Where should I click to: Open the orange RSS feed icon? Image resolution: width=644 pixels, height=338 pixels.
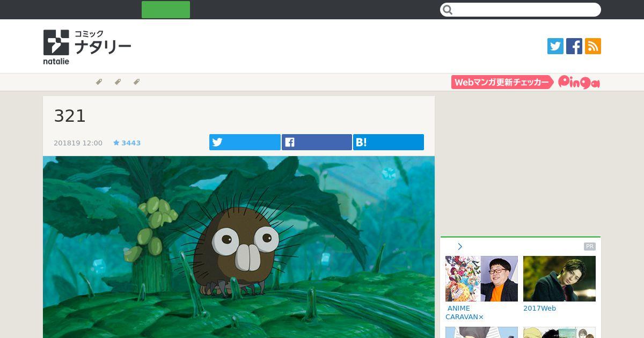(x=593, y=46)
